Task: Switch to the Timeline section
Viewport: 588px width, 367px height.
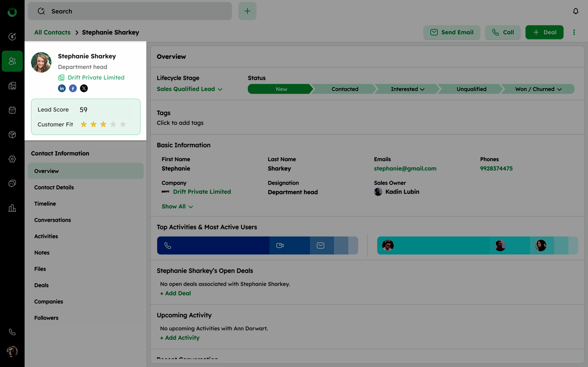Action: tap(45, 204)
